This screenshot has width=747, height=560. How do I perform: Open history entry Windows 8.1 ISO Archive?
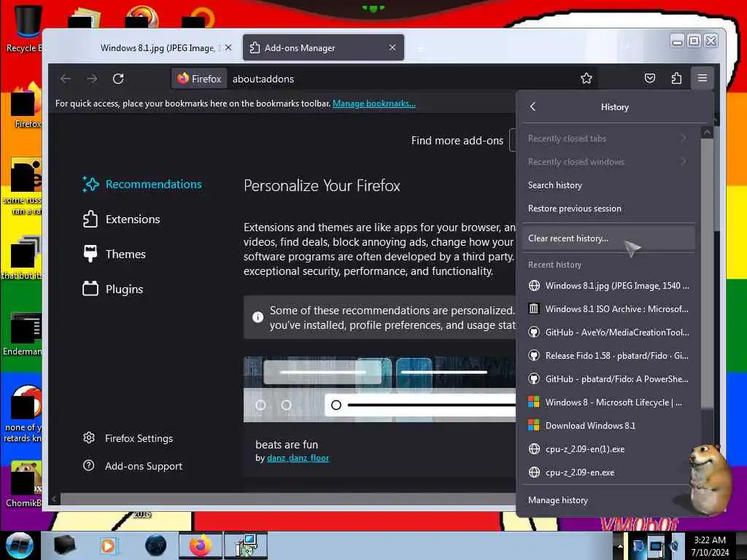tap(608, 309)
